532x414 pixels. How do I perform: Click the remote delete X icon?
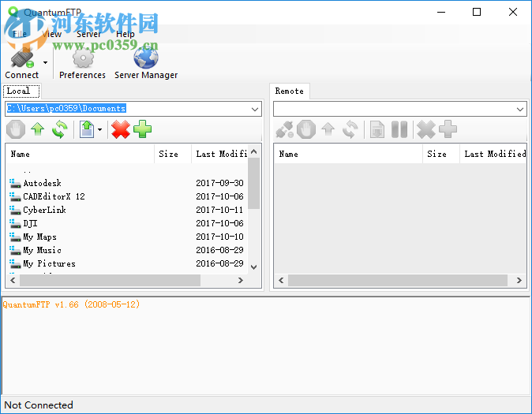point(426,129)
